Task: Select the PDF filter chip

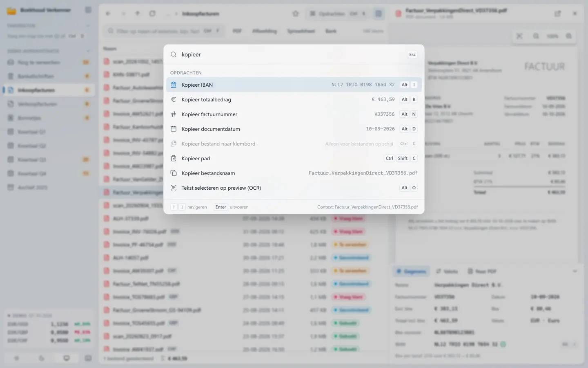Action: click(x=237, y=31)
